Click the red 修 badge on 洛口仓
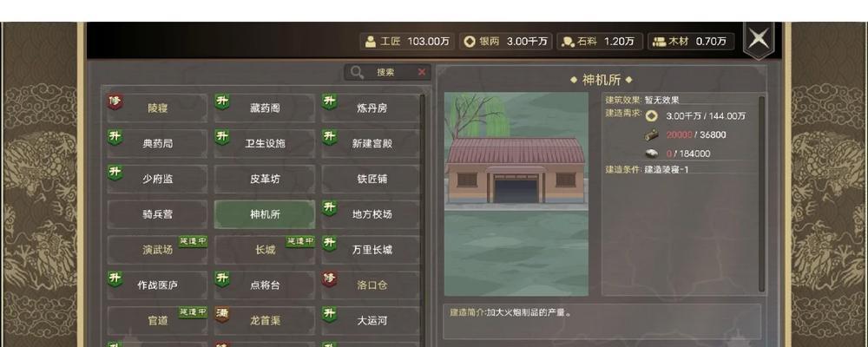Viewport: 868px width, 347px height. click(329, 279)
